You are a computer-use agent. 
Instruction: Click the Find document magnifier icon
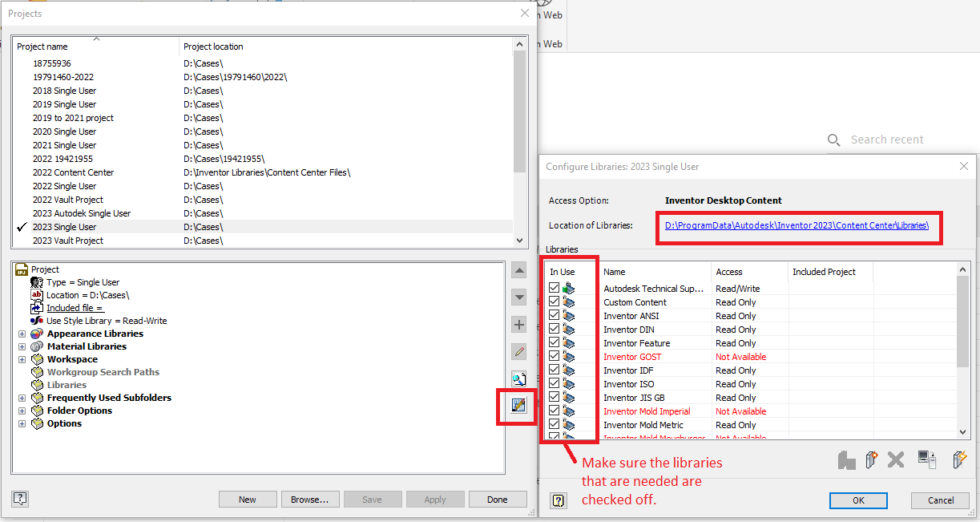[x=518, y=378]
